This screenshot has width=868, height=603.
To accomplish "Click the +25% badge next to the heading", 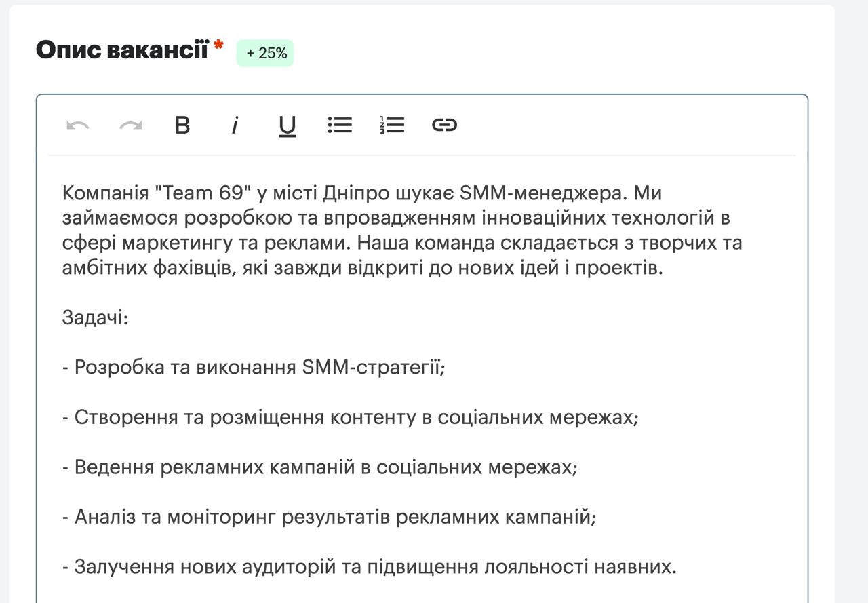I will click(x=265, y=53).
